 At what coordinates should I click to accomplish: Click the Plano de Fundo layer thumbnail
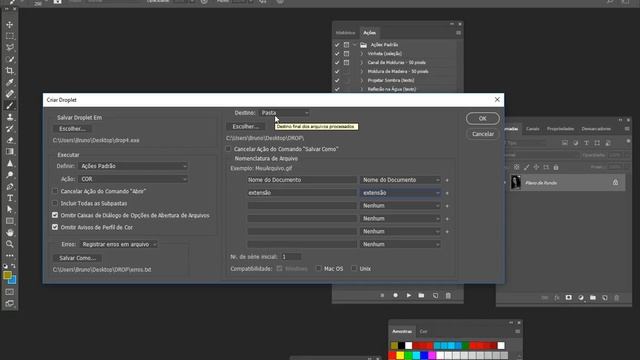tap(516, 182)
